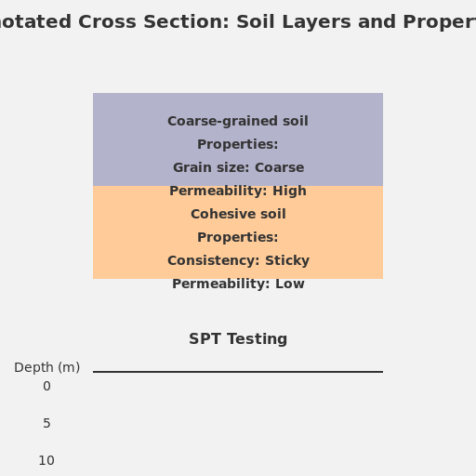
Task: Click the 'SPT Testing' subplot title
Action: (238, 338)
